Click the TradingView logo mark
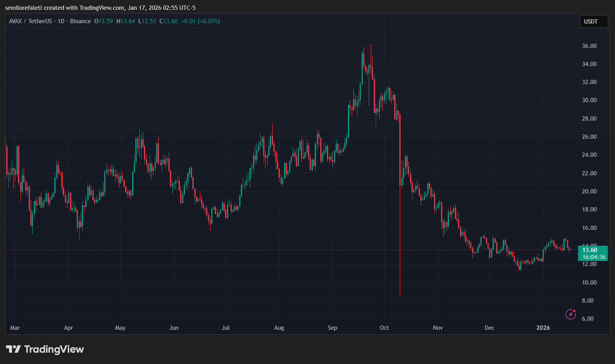This screenshot has height=364, width=615. click(13, 349)
